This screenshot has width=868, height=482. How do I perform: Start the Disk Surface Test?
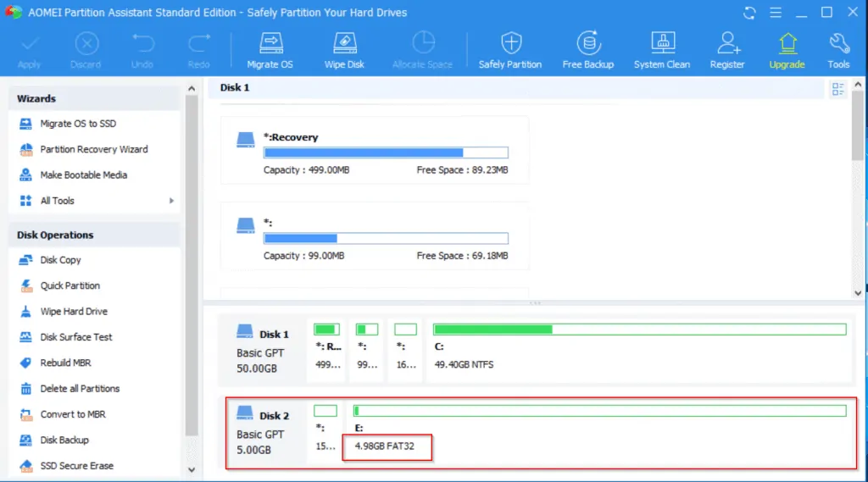point(76,337)
